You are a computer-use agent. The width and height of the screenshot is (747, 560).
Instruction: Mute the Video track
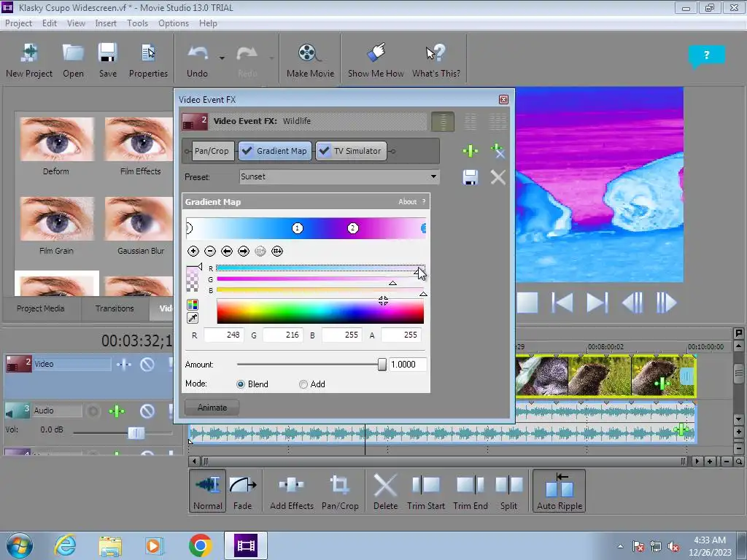147,365
